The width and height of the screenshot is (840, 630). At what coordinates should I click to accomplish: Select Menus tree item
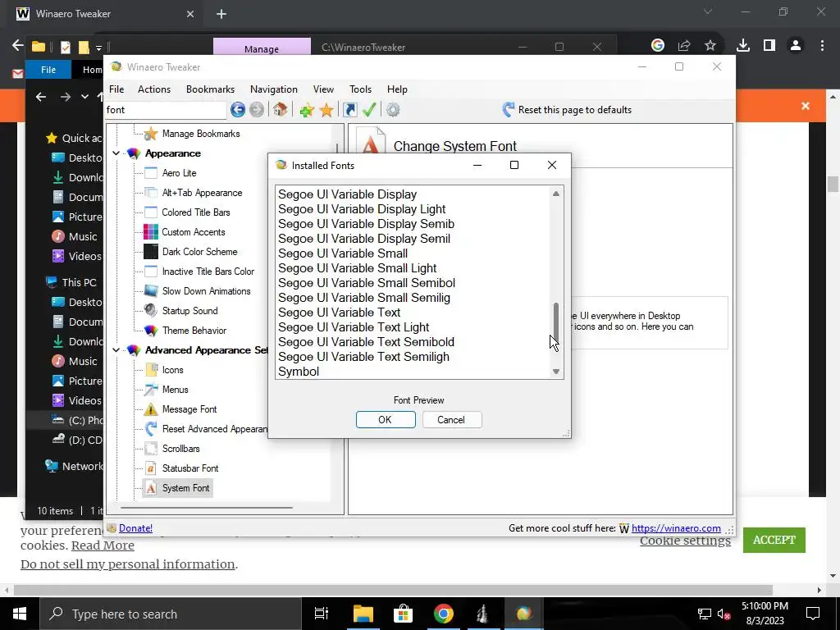pyautogui.click(x=176, y=390)
